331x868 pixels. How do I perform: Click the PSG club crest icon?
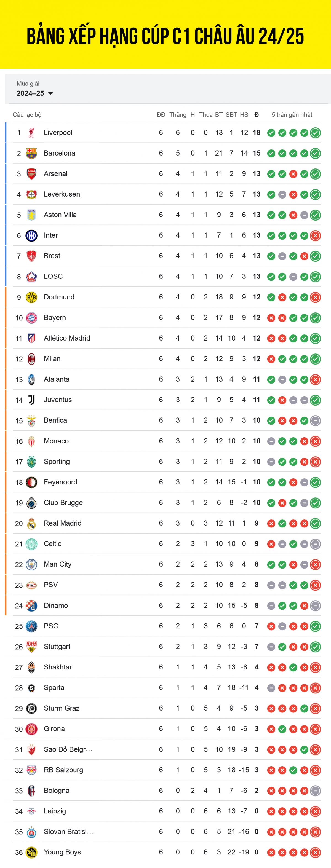pyautogui.click(x=31, y=626)
